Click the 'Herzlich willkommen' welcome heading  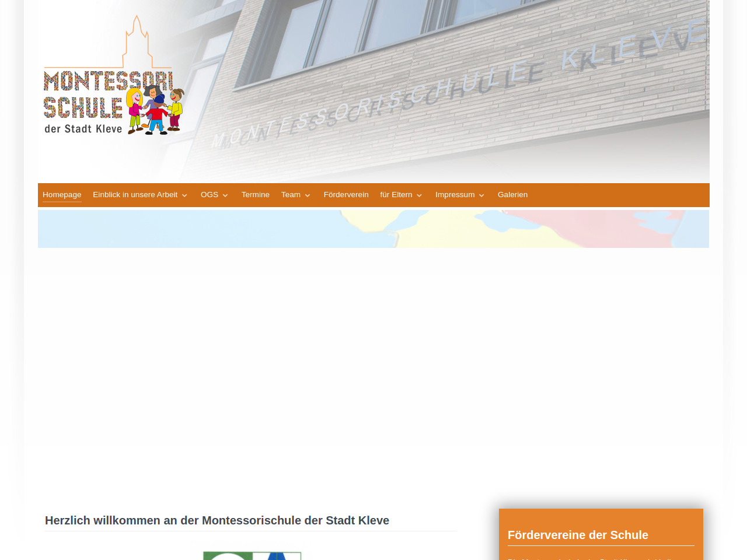point(217,520)
